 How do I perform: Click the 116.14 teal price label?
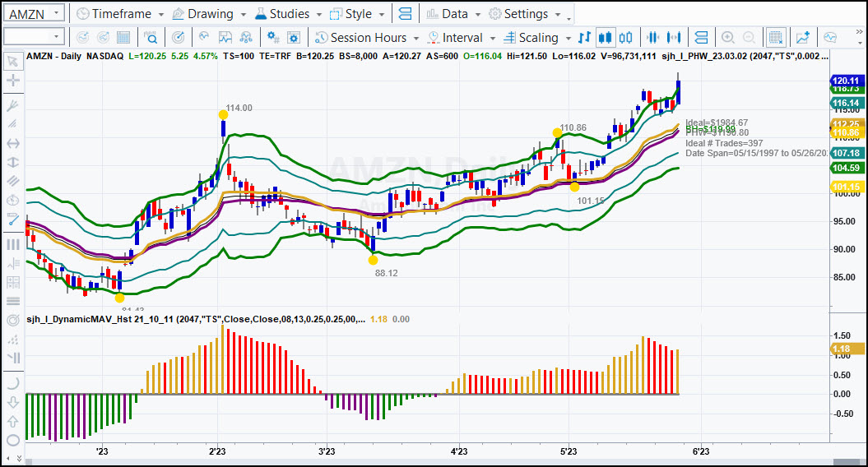(x=846, y=103)
